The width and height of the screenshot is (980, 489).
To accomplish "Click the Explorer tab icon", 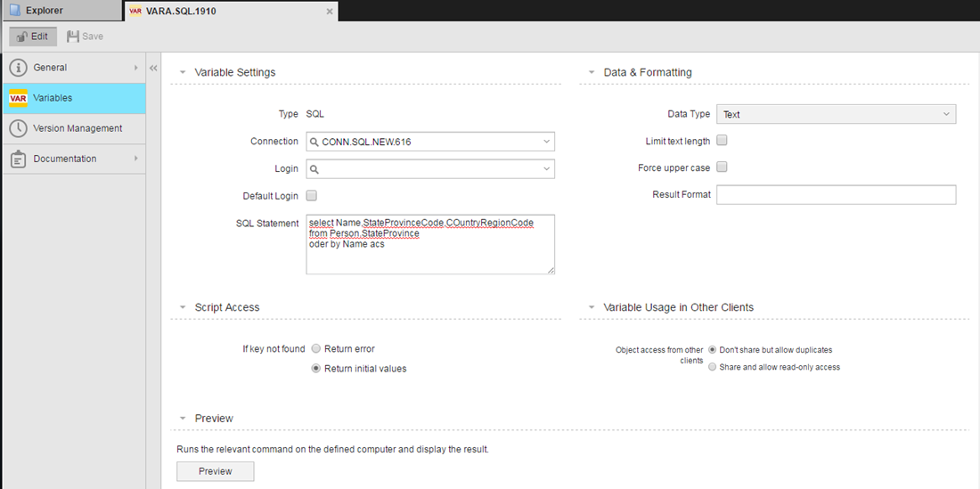I will click(x=15, y=11).
